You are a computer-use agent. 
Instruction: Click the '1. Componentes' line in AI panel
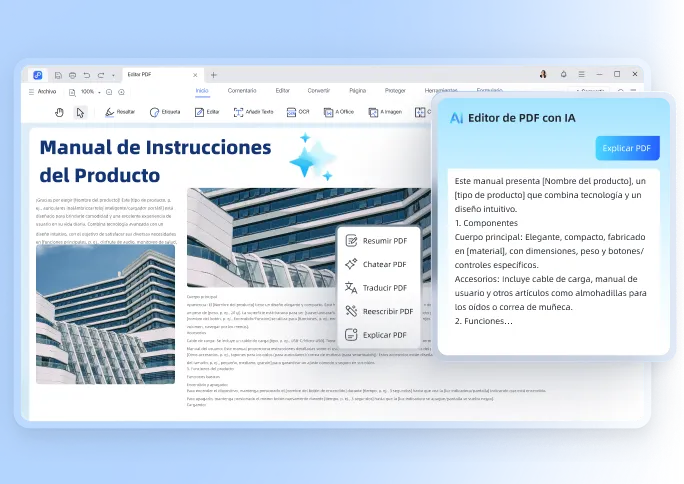coord(486,223)
